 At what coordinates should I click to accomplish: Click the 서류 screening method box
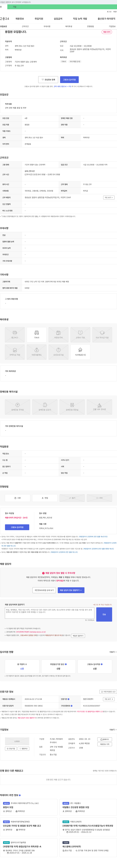tap(18, 498)
